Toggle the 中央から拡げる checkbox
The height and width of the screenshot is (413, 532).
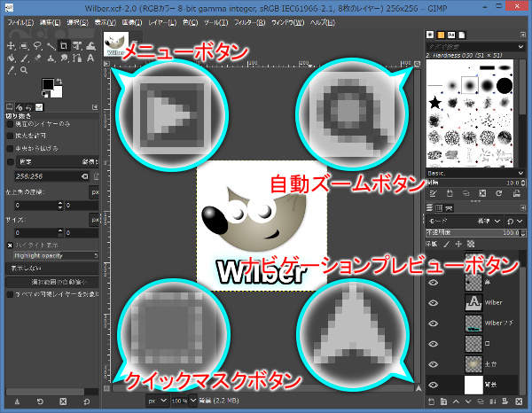click(11, 150)
